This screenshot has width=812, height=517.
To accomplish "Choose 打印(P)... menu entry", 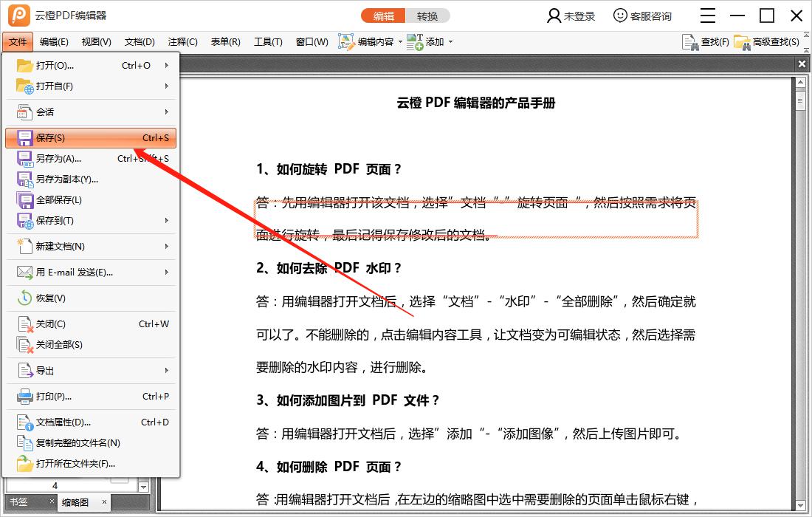I will coord(91,397).
